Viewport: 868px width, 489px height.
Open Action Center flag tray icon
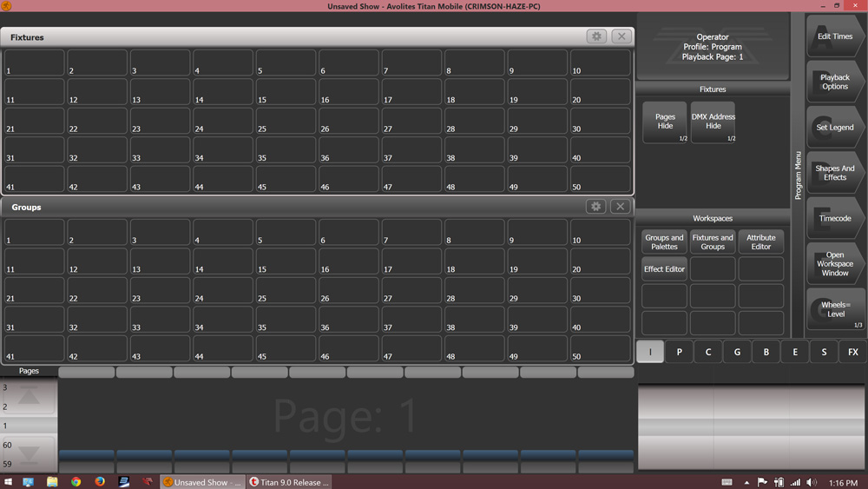click(762, 482)
